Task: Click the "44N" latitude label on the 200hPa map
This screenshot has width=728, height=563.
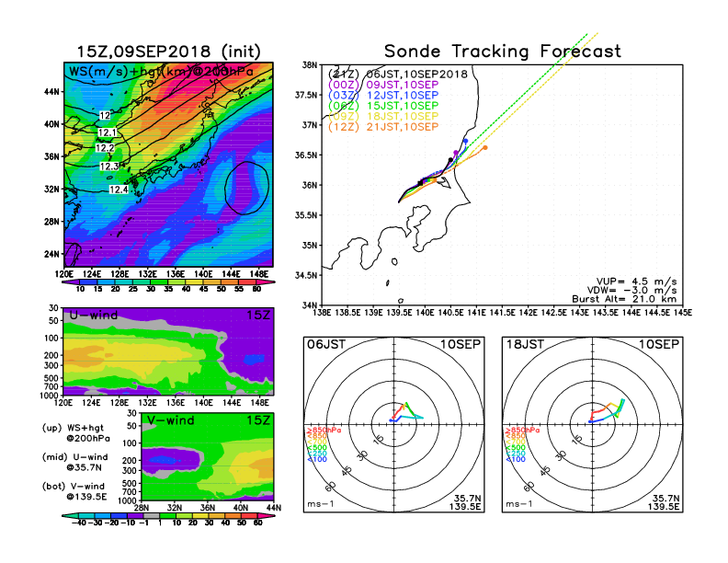Action: pos(51,91)
